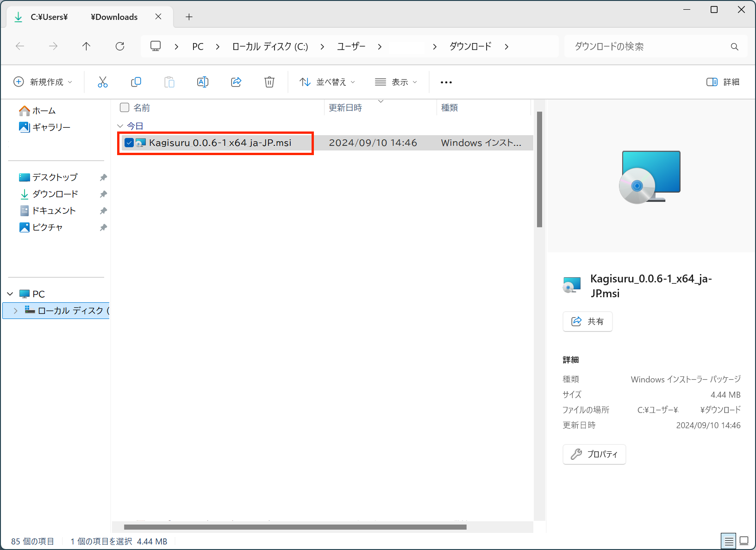The height and width of the screenshot is (550, 756).
Task: Expand chevron after ダウンロード in address bar
Action: tap(506, 47)
